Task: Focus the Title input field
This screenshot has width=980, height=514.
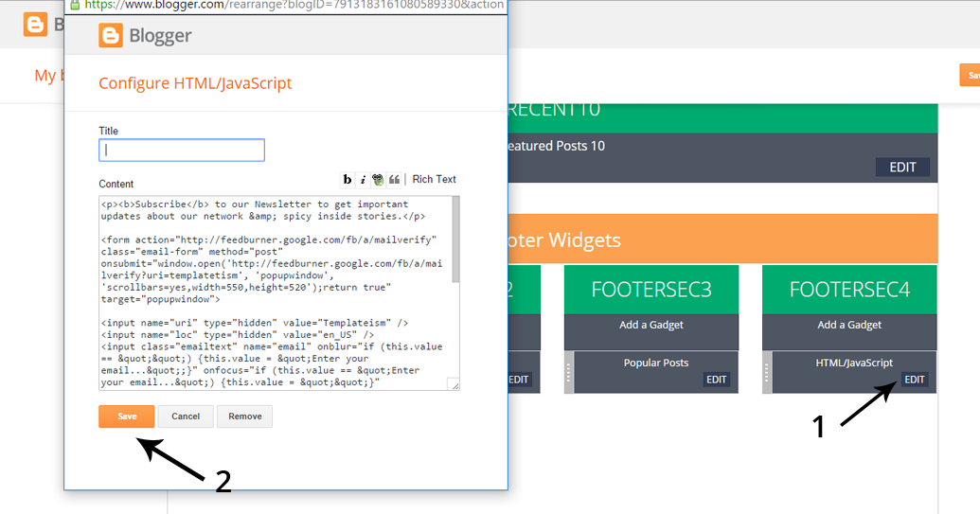Action: pos(182,150)
